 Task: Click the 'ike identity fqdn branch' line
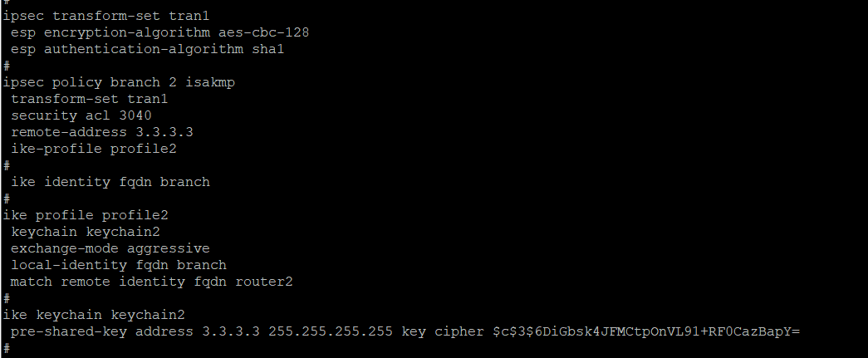coord(110,182)
